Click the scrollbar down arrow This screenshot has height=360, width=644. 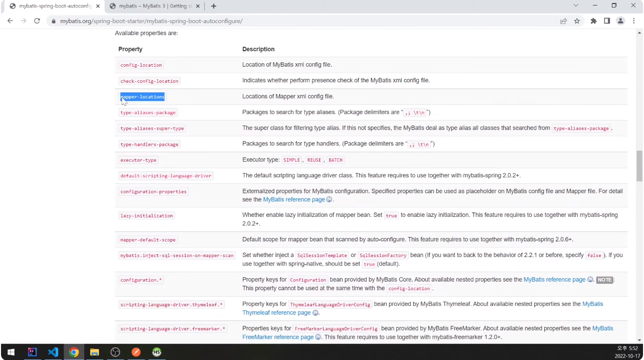[639, 340]
